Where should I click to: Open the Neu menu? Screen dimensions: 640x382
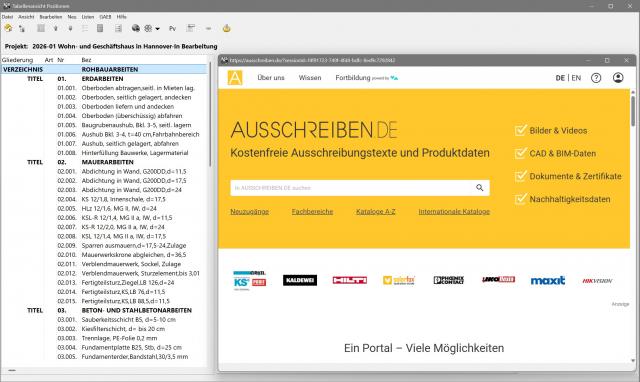click(72, 17)
